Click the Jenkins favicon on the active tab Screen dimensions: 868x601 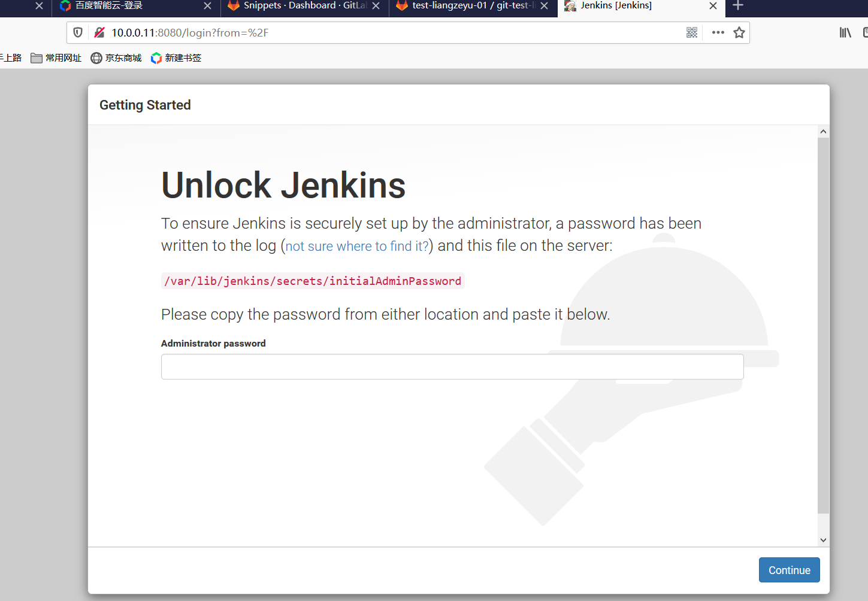(570, 6)
